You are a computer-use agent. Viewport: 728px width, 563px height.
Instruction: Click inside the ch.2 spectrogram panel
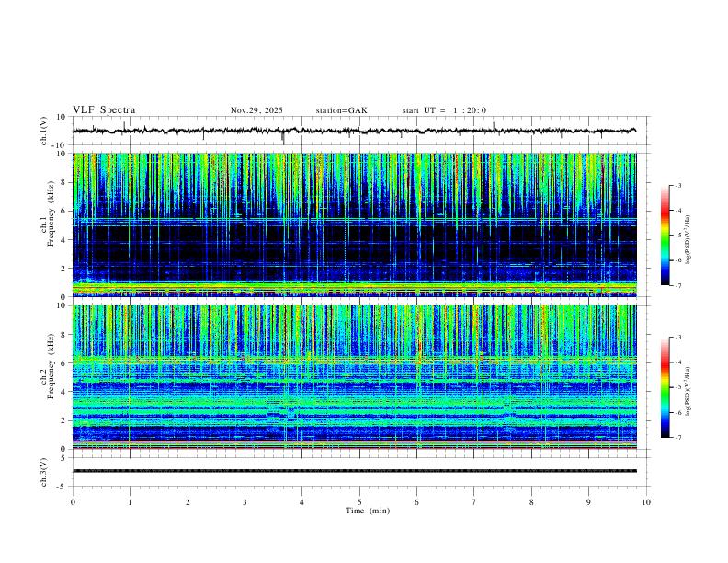pos(355,377)
